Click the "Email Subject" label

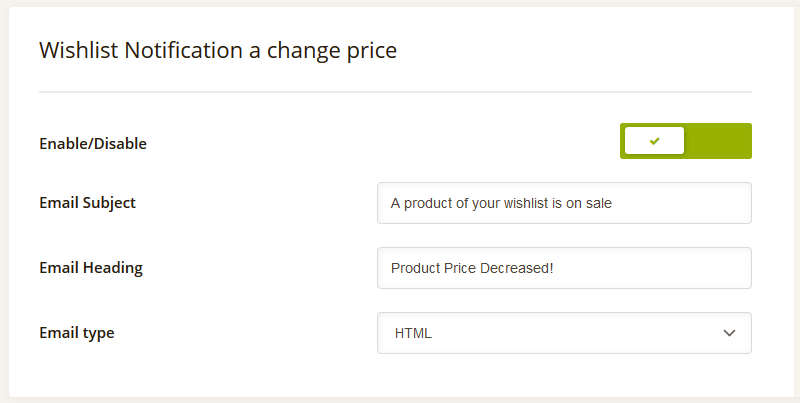[x=87, y=203]
